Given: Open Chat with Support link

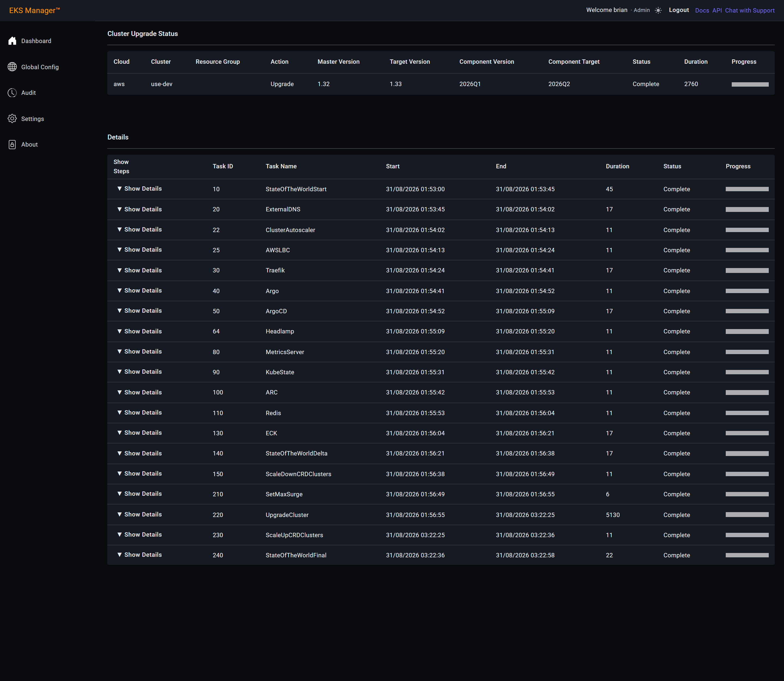Looking at the screenshot, I should coord(750,10).
